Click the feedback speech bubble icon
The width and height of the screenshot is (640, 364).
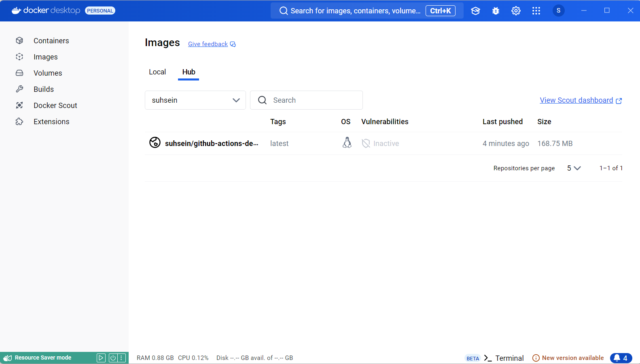pyautogui.click(x=233, y=44)
